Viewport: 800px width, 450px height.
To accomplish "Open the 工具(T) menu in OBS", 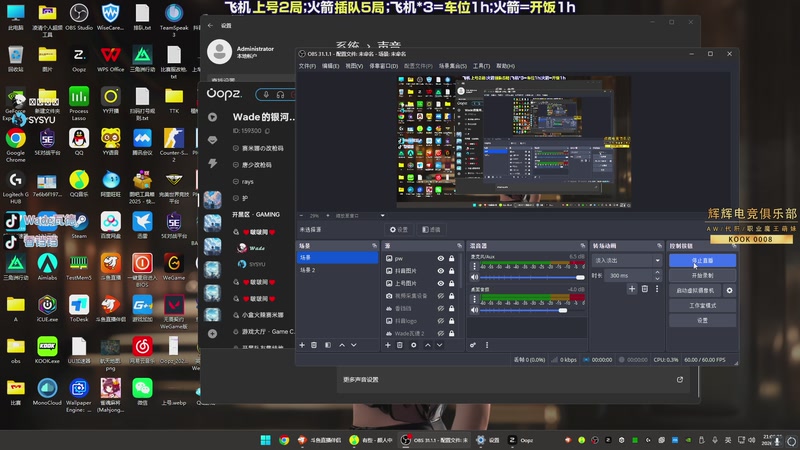I will 481,66.
